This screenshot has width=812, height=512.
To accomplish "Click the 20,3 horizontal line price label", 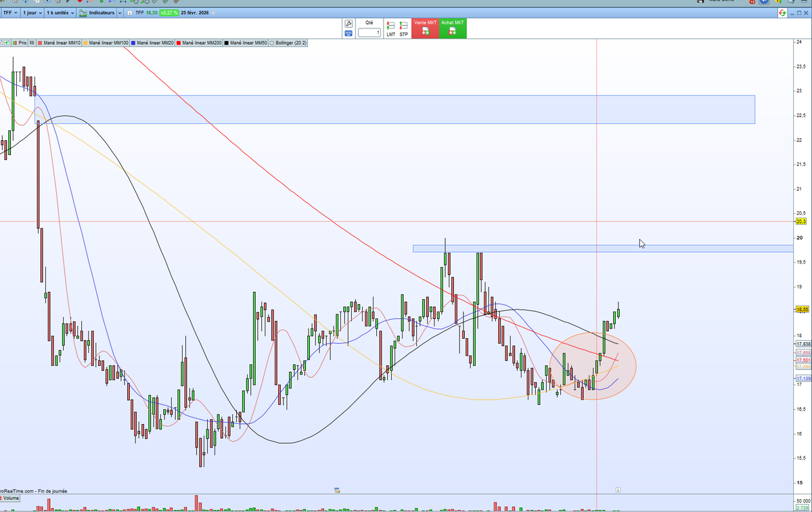I will [x=801, y=221].
